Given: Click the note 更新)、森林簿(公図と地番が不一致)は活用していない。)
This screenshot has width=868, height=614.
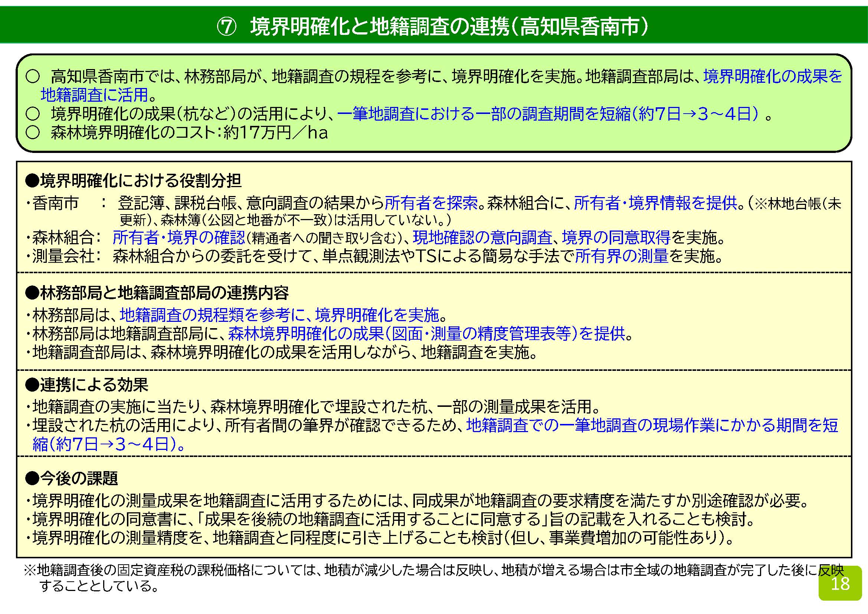Looking at the screenshot, I should [285, 220].
